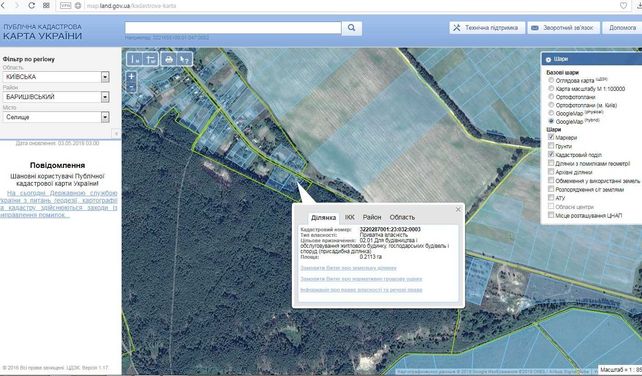Uncheck the Кадастровий поділ layer

click(551, 154)
